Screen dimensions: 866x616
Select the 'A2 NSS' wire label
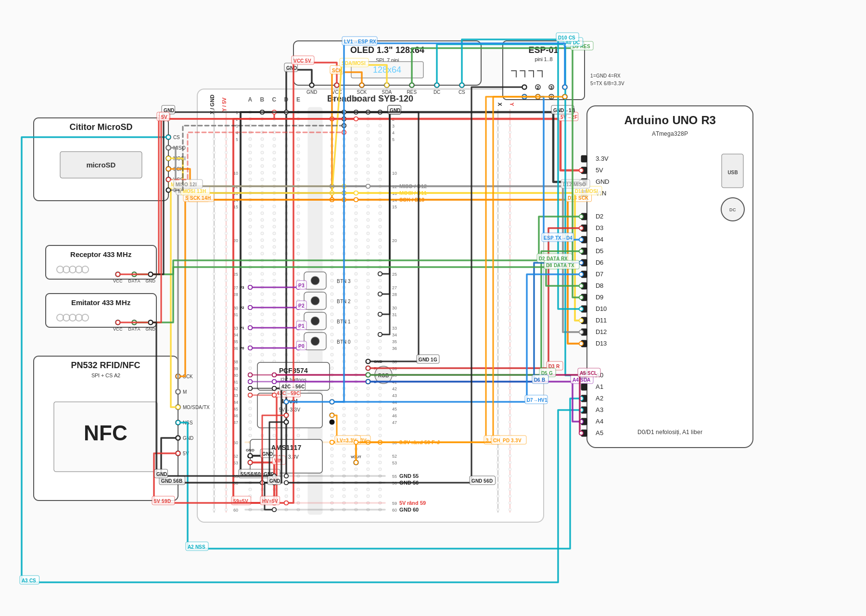point(197,547)
